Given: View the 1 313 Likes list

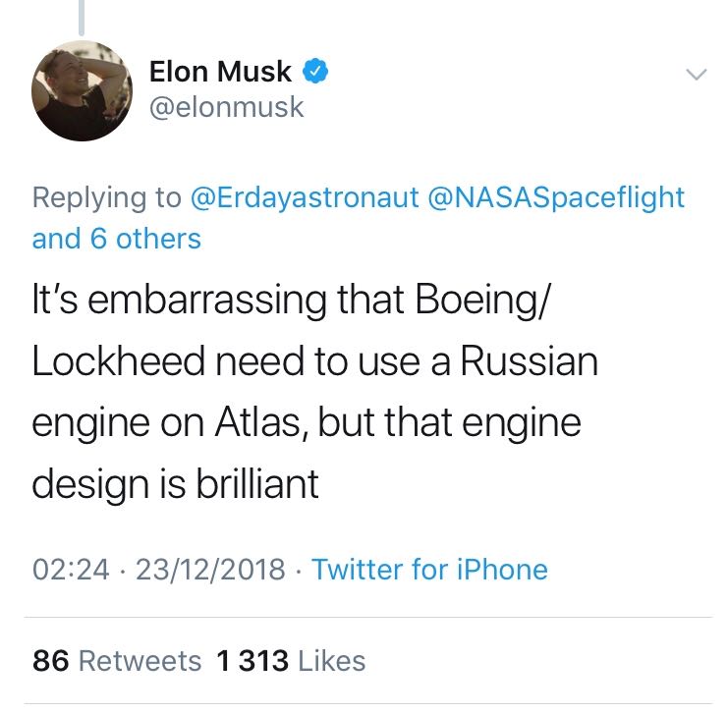Looking at the screenshot, I should [291, 661].
